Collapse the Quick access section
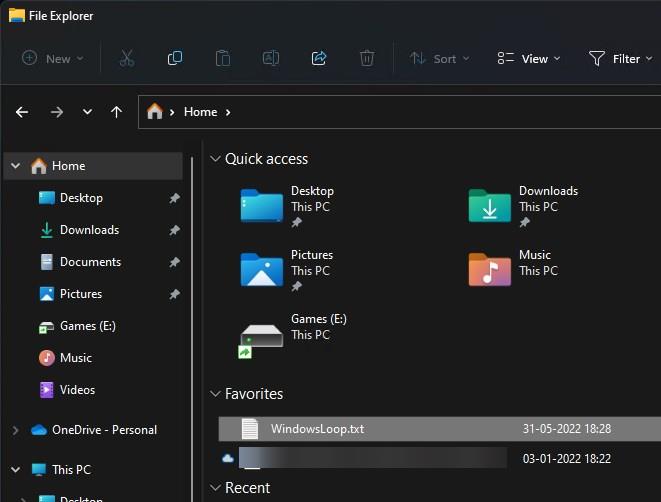The width and height of the screenshot is (661, 502). (215, 159)
